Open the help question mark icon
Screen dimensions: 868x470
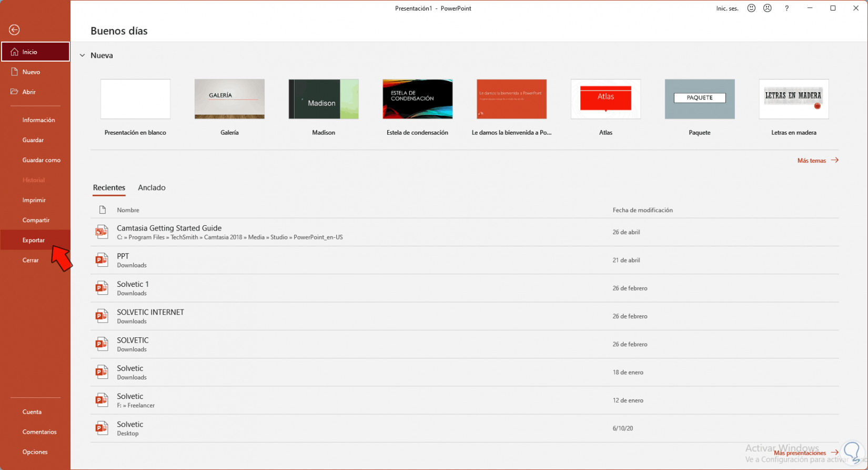[x=786, y=8]
